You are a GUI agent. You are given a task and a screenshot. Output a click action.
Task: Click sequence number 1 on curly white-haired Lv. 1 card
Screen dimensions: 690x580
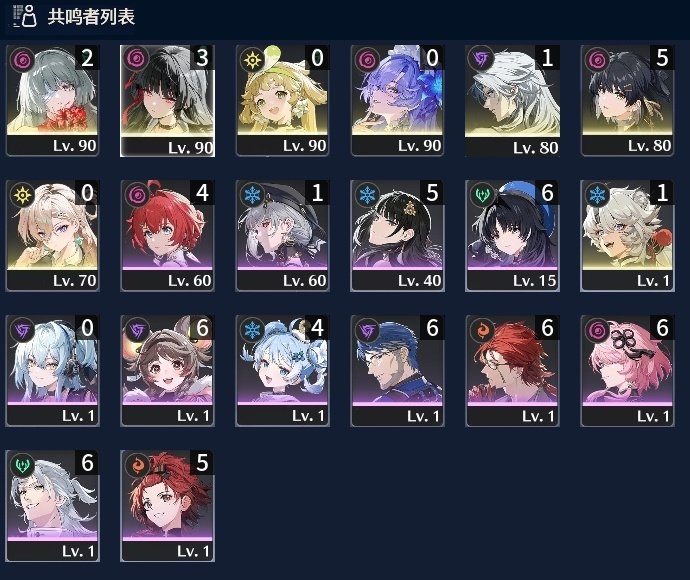point(662,193)
